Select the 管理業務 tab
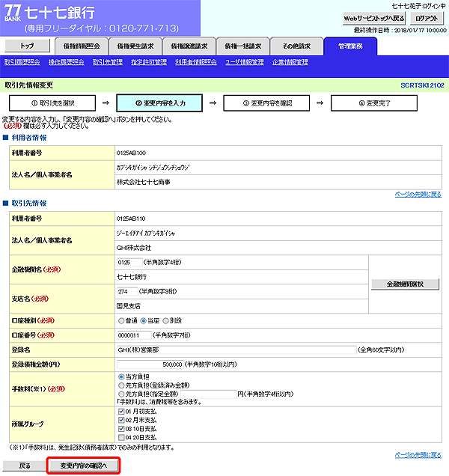 350,46
